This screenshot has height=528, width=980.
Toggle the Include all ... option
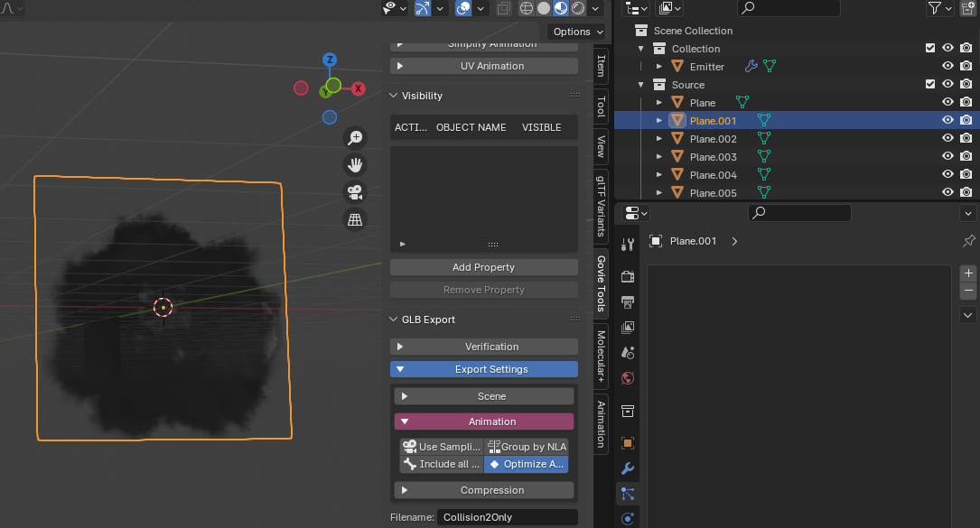point(442,464)
